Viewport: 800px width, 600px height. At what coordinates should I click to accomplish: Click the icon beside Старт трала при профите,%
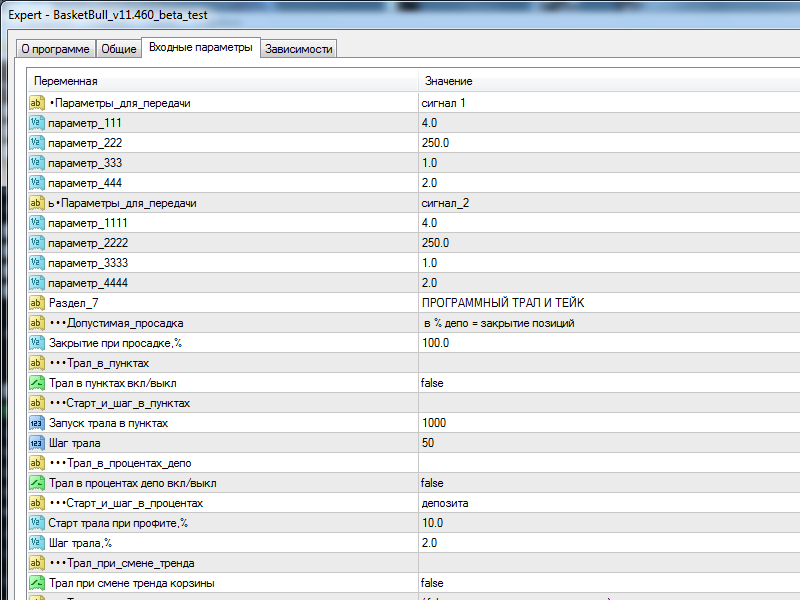[36, 523]
